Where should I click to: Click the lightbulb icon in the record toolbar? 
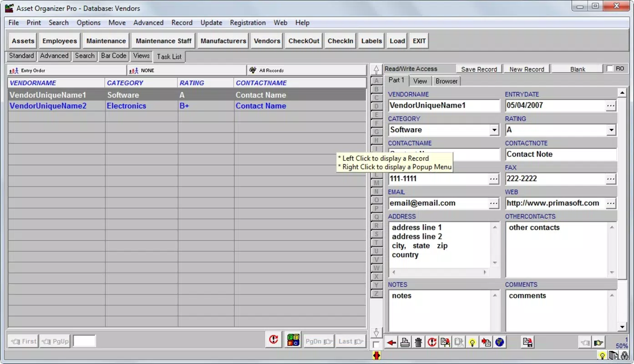pyautogui.click(x=472, y=343)
